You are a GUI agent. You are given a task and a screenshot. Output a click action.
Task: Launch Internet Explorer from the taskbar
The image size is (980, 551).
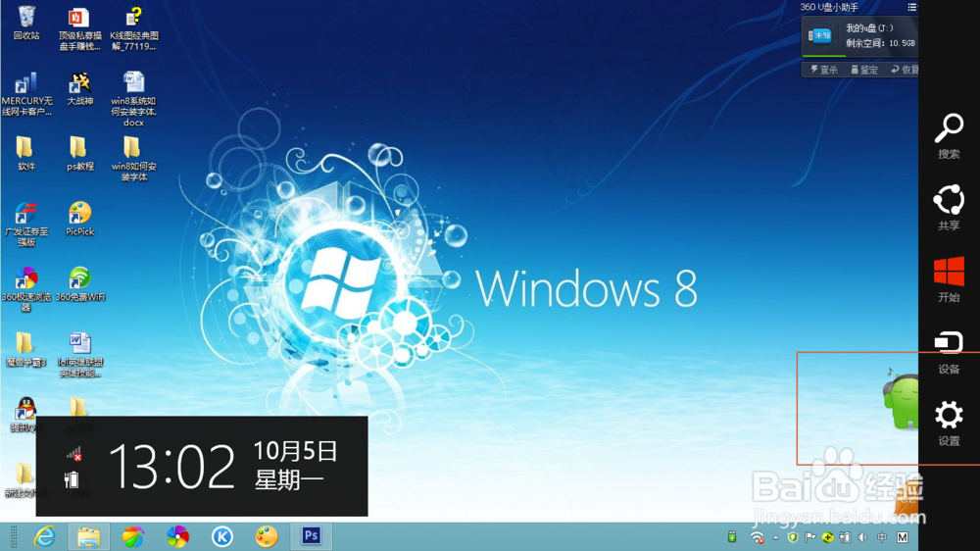pyautogui.click(x=44, y=536)
